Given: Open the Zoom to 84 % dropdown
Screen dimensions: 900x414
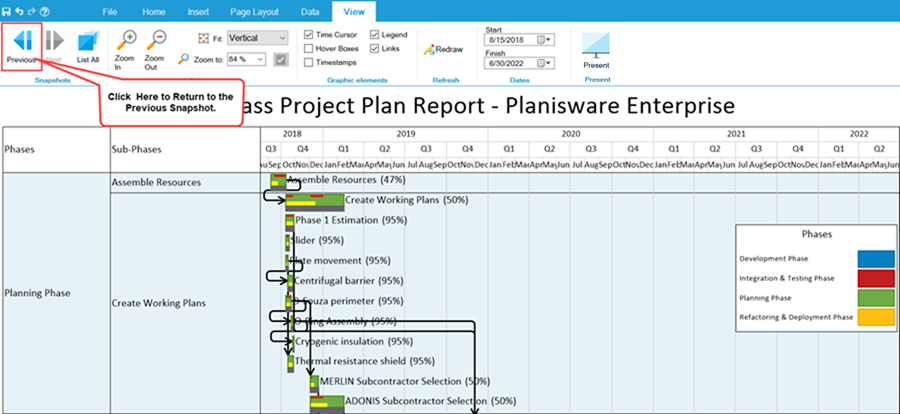Looking at the screenshot, I should [x=246, y=59].
